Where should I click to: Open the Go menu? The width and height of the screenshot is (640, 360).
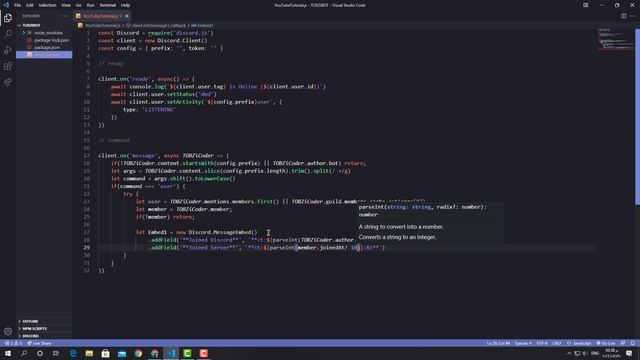[78, 5]
